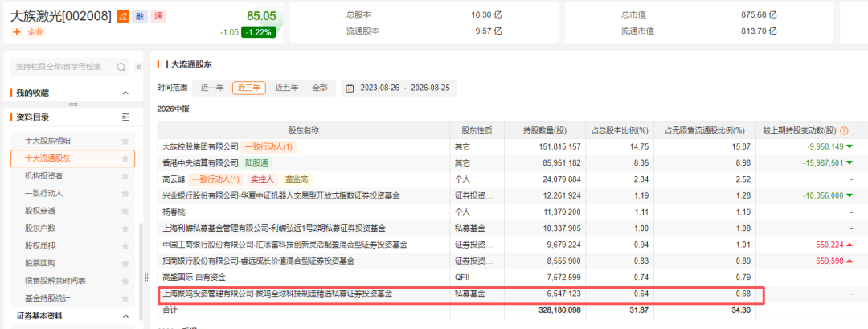The image size is (868, 329).
Task: Open 股票回购 in the sidebar
Action: [x=40, y=263]
